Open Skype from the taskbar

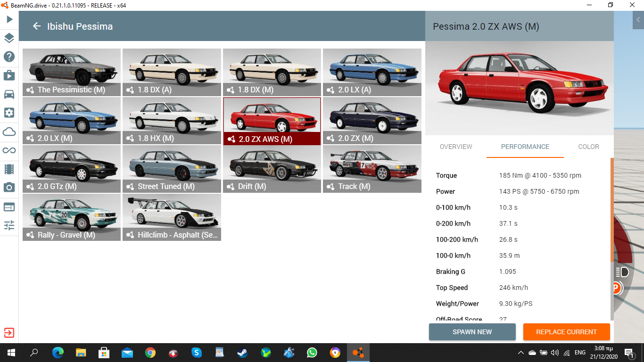pyautogui.click(x=197, y=353)
